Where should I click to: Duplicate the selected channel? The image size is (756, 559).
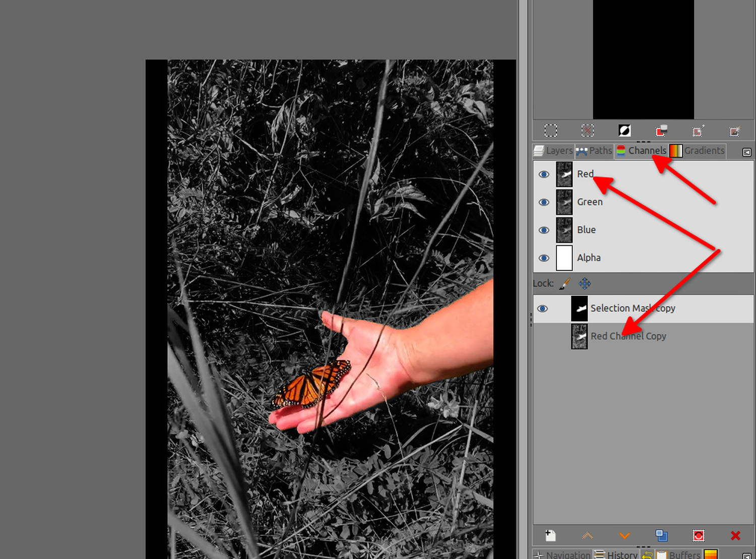(x=661, y=535)
